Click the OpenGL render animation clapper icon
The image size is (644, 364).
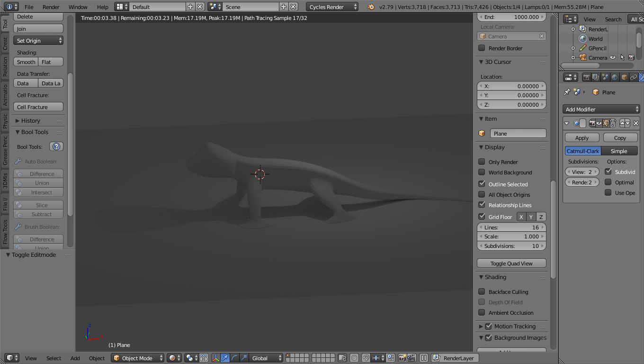[x=411, y=358]
